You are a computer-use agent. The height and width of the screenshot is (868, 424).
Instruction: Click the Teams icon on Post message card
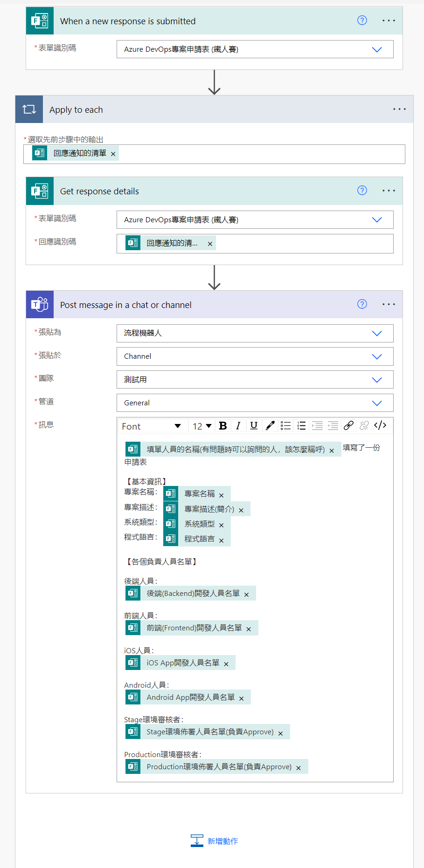pyautogui.click(x=40, y=304)
